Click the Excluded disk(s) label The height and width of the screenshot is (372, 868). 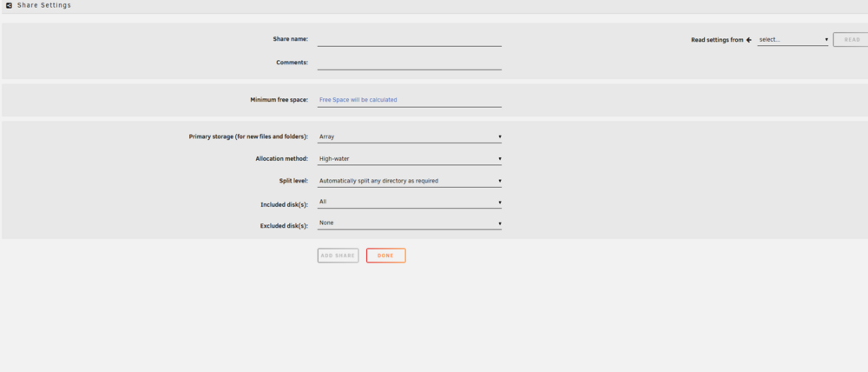click(x=284, y=226)
